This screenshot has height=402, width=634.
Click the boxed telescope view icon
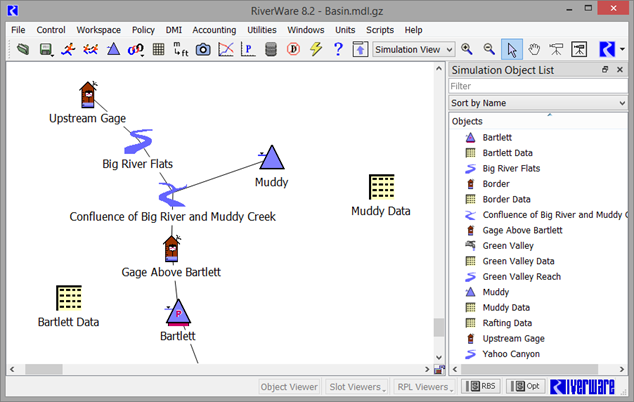(x=579, y=49)
